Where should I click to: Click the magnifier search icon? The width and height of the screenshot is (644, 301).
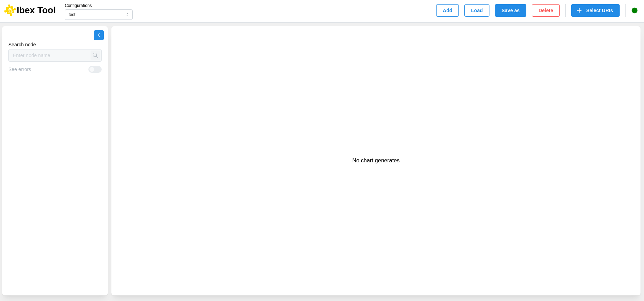[95, 55]
